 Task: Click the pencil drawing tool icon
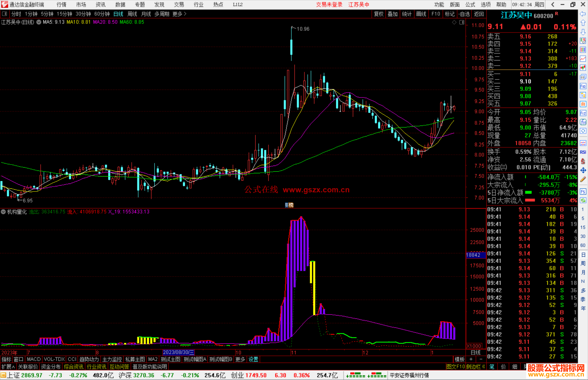(583, 179)
